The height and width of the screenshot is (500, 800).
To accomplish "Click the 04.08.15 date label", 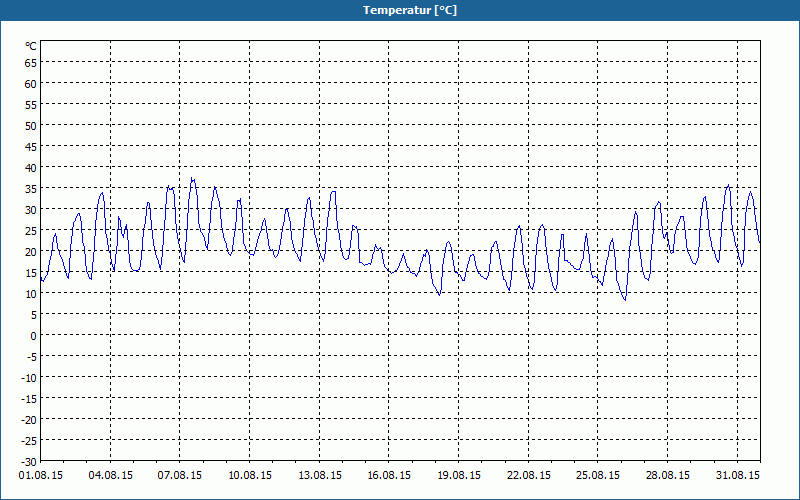I will (x=111, y=476).
